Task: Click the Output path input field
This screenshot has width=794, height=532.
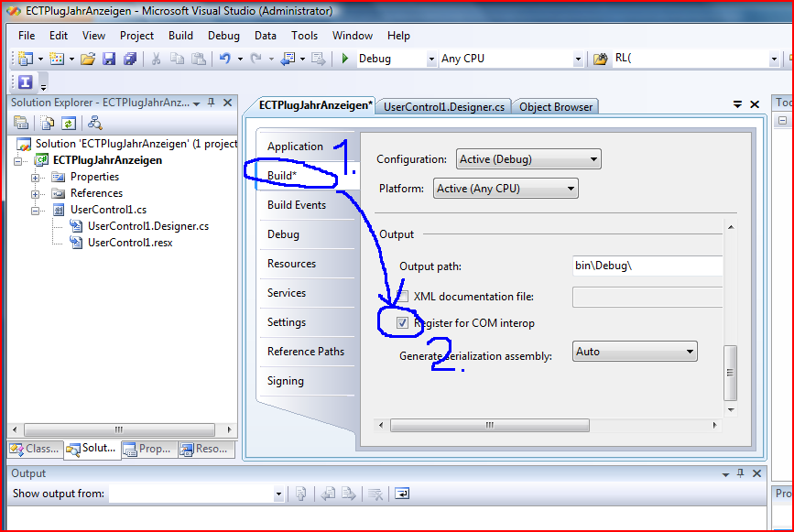Action: click(647, 266)
